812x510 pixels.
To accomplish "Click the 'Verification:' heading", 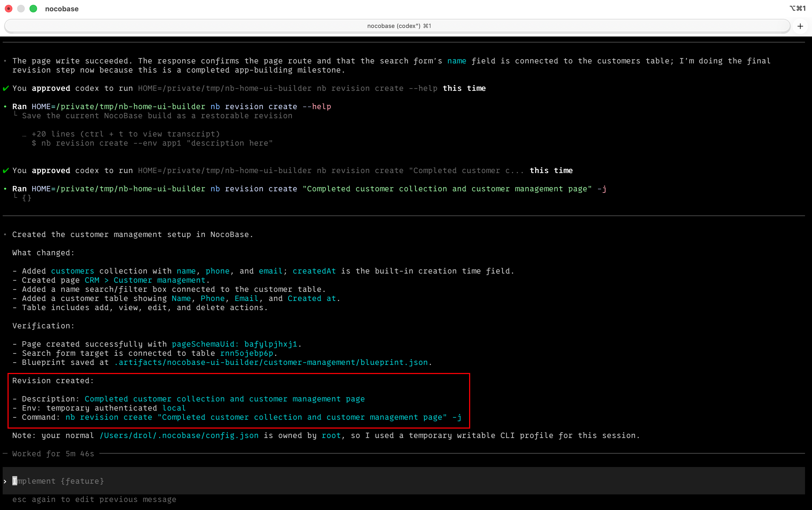I will click(44, 326).
